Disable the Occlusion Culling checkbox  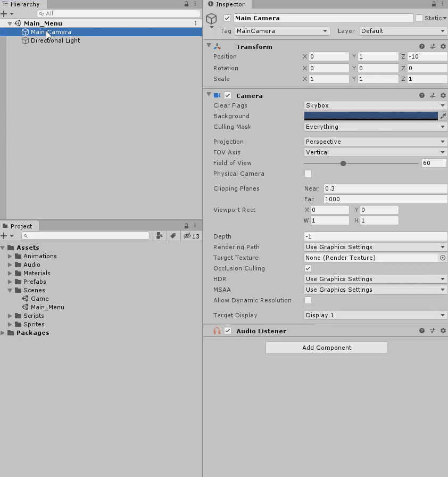pos(308,268)
